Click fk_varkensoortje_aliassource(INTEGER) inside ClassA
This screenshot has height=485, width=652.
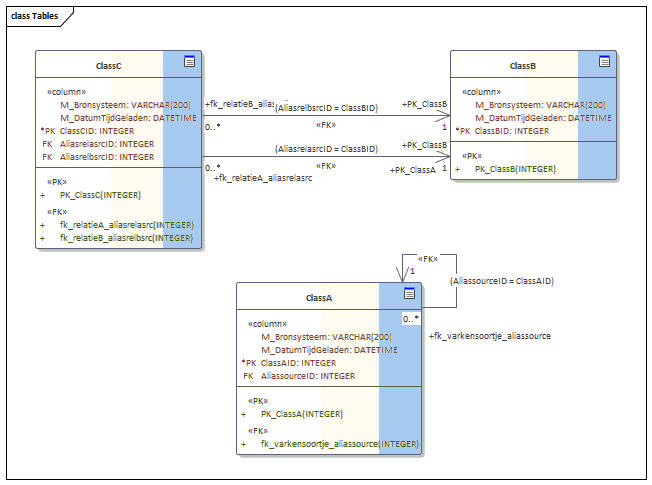pyautogui.click(x=340, y=443)
